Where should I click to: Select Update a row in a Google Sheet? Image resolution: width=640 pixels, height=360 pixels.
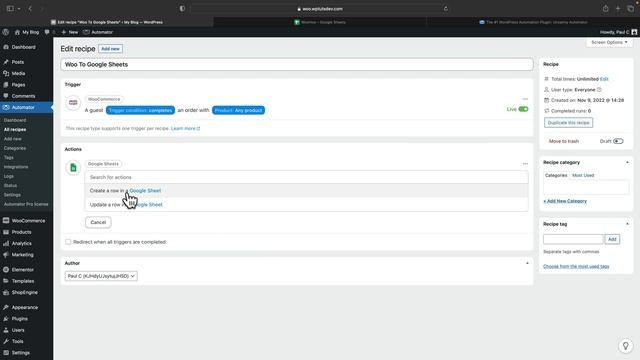pyautogui.click(x=307, y=204)
